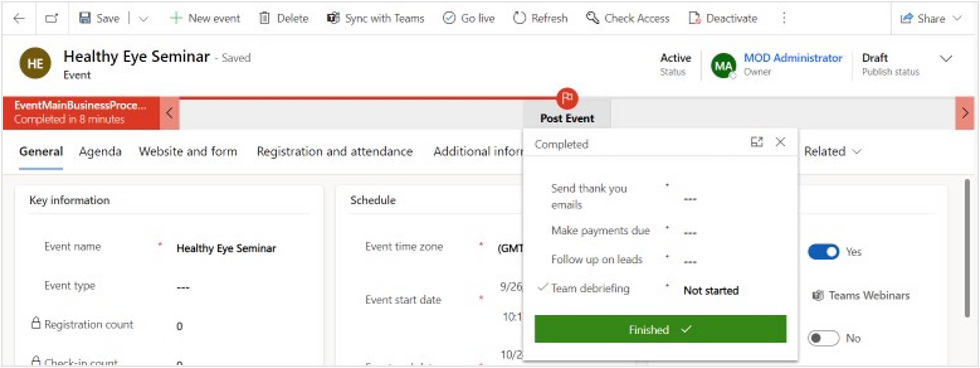Viewport: 980px width, 368px height.
Task: Click the HE event avatar
Action: (35, 63)
